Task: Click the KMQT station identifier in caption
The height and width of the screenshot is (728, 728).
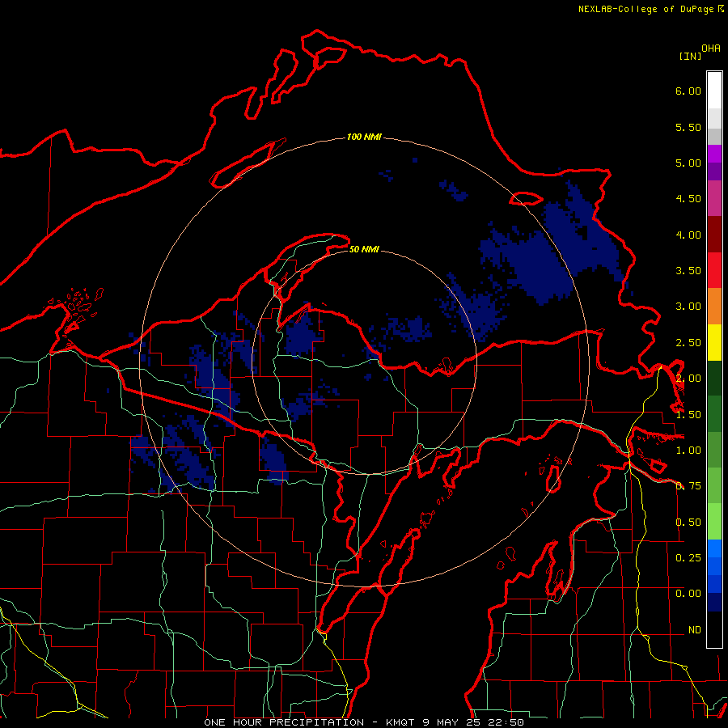Action: [x=401, y=722]
